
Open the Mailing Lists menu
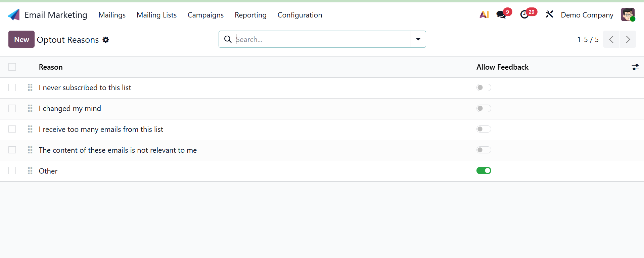(x=156, y=15)
